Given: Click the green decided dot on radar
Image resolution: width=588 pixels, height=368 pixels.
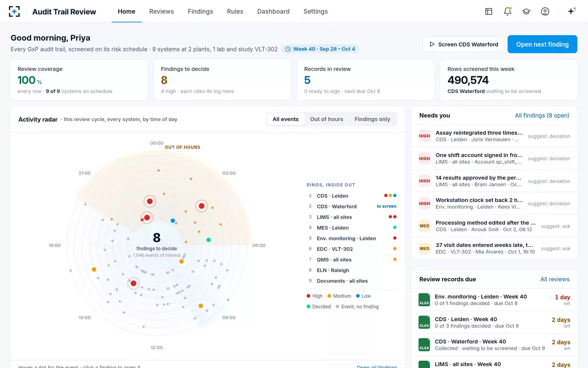Looking at the screenshot, I should pyautogui.click(x=209, y=240).
